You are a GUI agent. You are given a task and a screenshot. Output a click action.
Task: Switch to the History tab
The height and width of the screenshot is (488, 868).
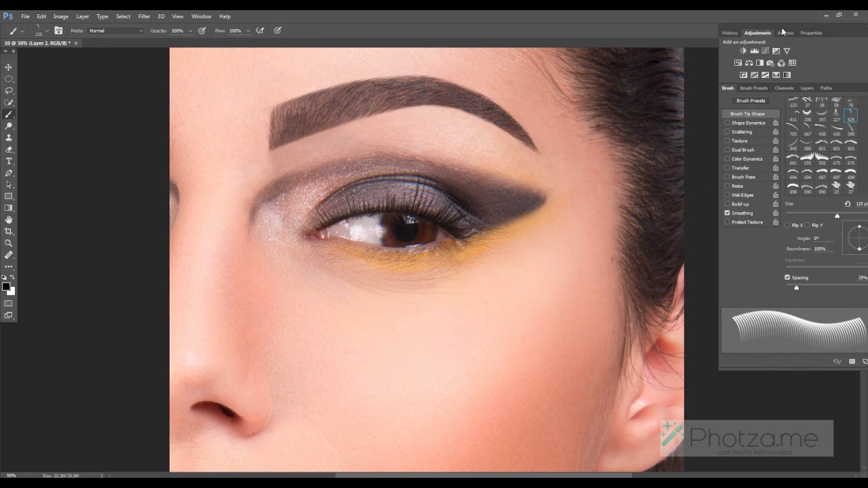730,33
